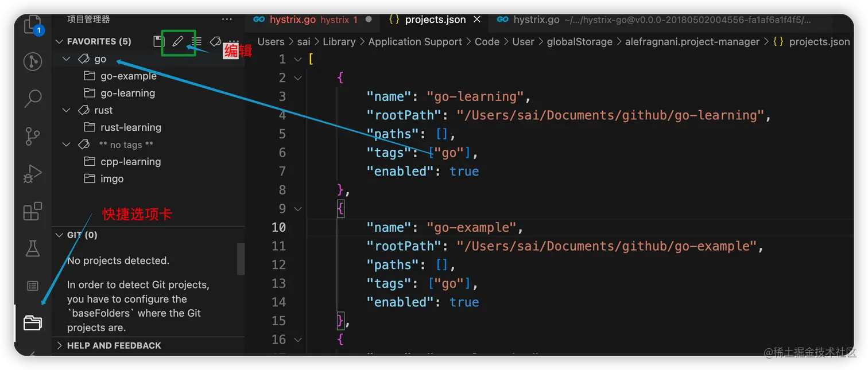Viewport: 868px width, 370px height.
Task: Click the Users breadcrumb
Action: click(271, 42)
